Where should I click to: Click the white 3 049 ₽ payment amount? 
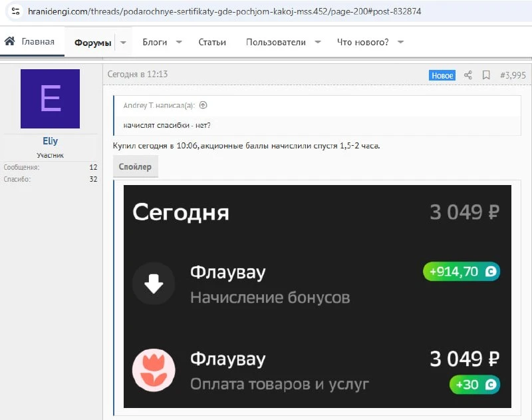click(x=464, y=359)
